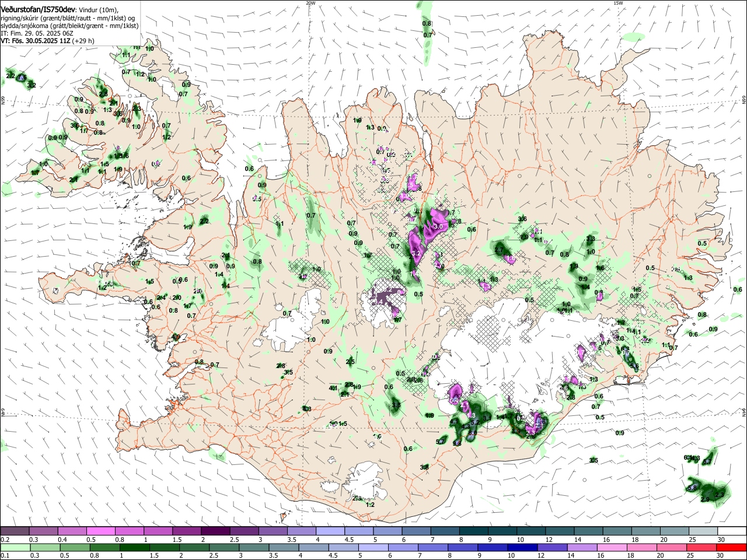Pick the teal swatch between 10 and 12 in the top row

coord(530,531)
